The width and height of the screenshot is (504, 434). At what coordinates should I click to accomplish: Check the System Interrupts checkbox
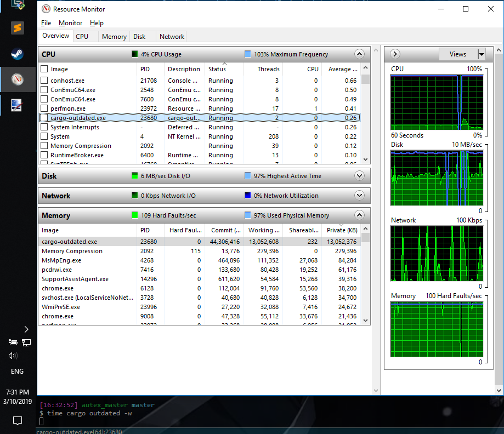[x=44, y=127]
